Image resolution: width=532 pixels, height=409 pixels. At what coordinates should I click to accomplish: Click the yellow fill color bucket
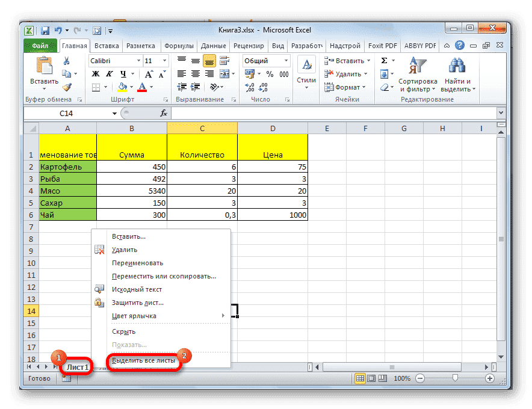point(122,87)
